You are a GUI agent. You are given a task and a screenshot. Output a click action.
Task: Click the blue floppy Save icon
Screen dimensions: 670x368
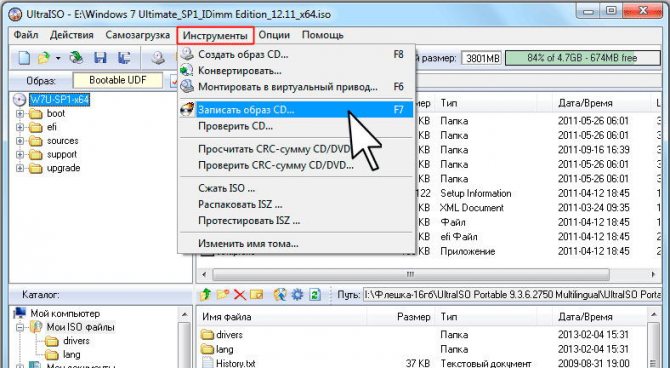[x=100, y=58]
